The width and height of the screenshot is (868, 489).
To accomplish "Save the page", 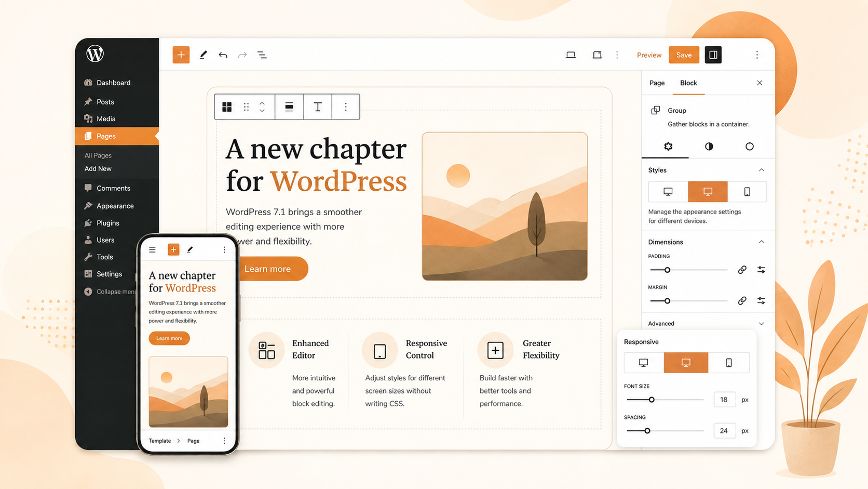I will [684, 55].
